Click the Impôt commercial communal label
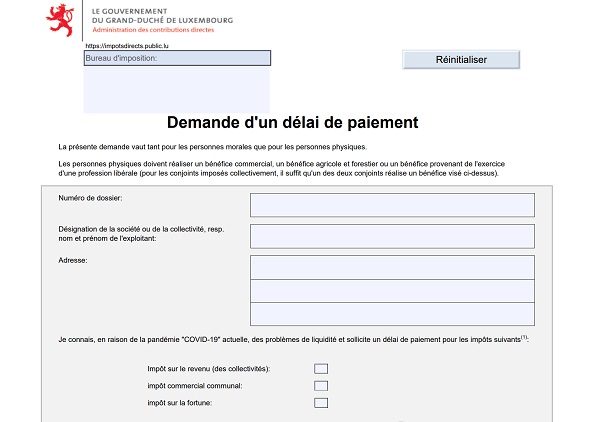The width and height of the screenshot is (600, 422). point(195,386)
